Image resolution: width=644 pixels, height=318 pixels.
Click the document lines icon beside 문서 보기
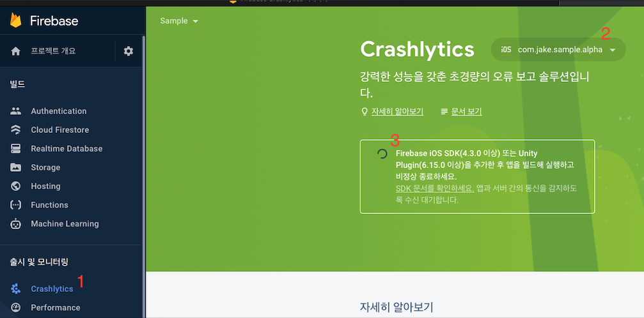click(444, 111)
